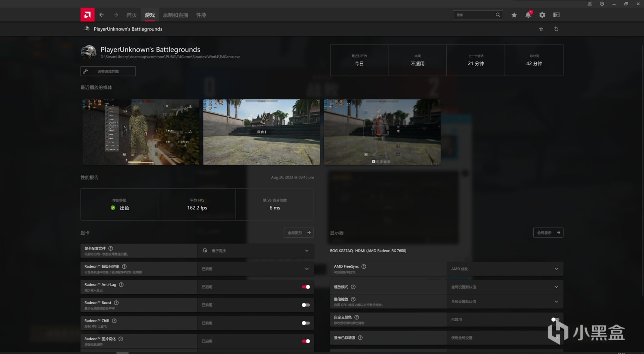Show help for Radeon 图片锐化
The width and height of the screenshot is (644, 354).
tap(121, 339)
